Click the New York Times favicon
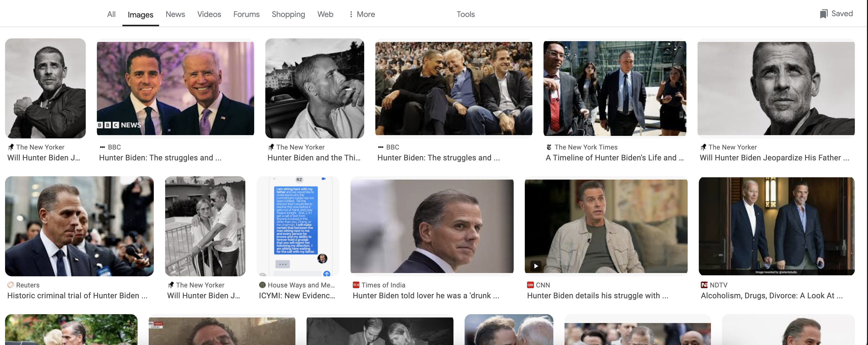The image size is (868, 345). (x=549, y=147)
